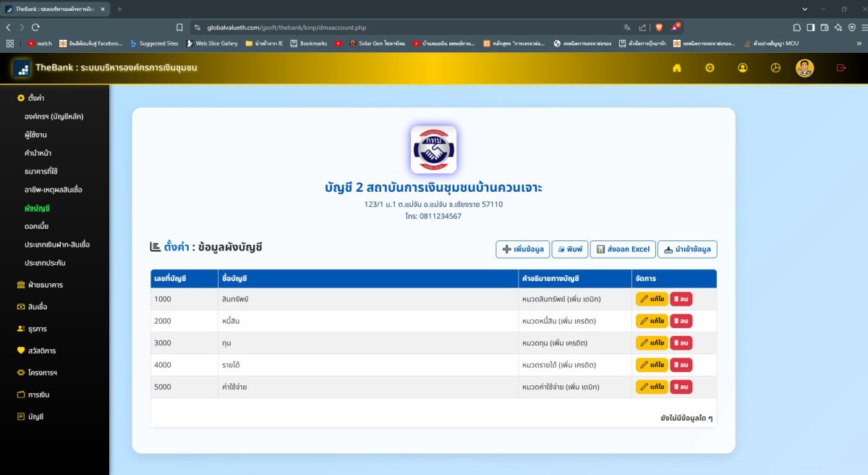Image resolution: width=868 pixels, height=475 pixels.
Task: Delete account 3000 ทุน row
Action: (681, 342)
